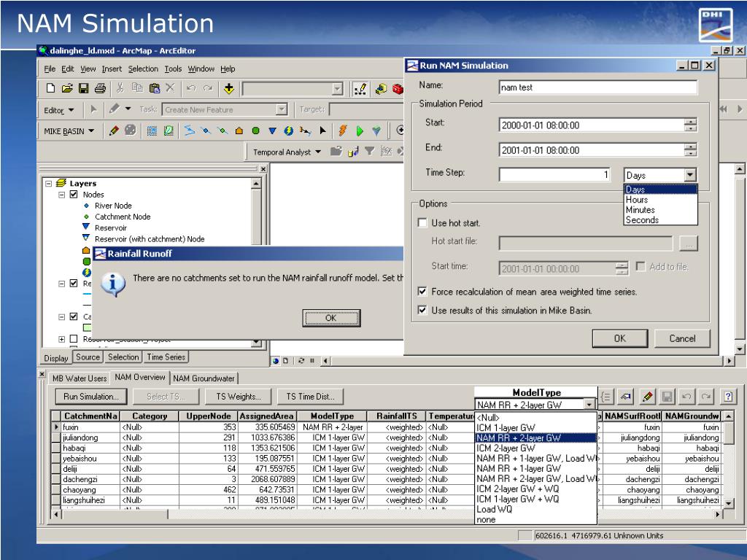Click the CatchmentNa column header

pos(90,416)
